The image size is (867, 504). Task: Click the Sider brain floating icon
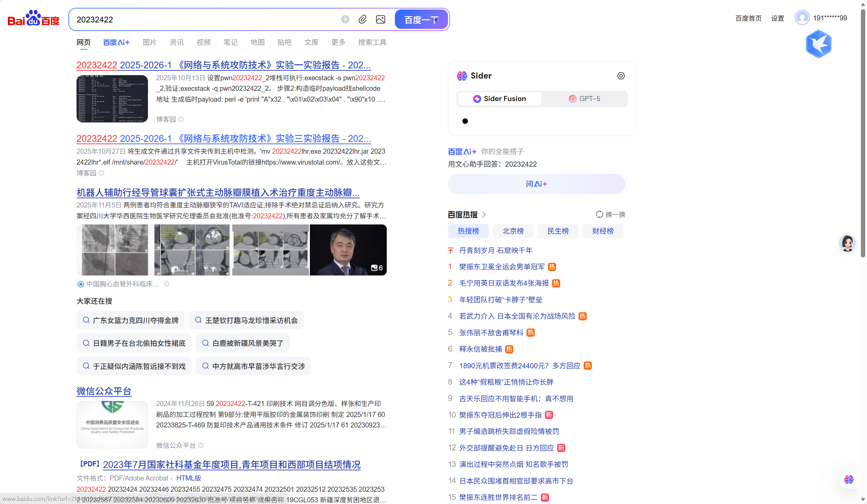(x=848, y=479)
